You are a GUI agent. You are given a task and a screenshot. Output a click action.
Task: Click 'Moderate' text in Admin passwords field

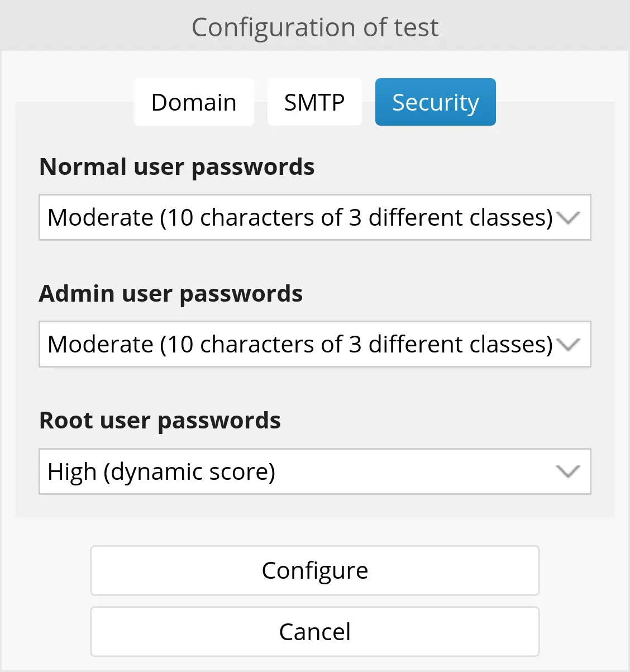click(x=101, y=344)
